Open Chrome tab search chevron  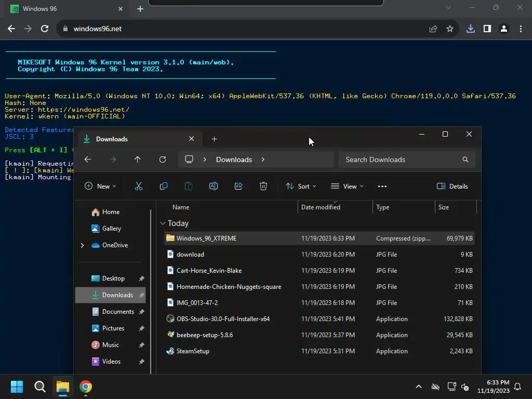[448, 7]
